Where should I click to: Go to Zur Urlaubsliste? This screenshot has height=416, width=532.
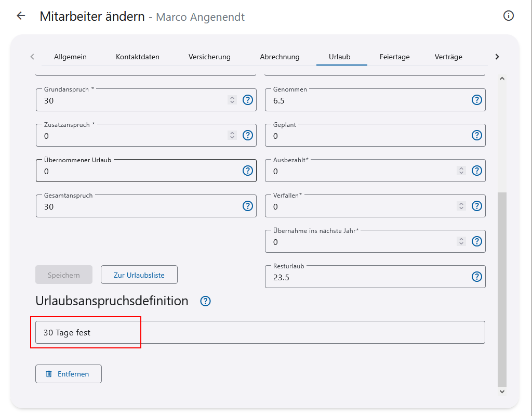pos(139,275)
